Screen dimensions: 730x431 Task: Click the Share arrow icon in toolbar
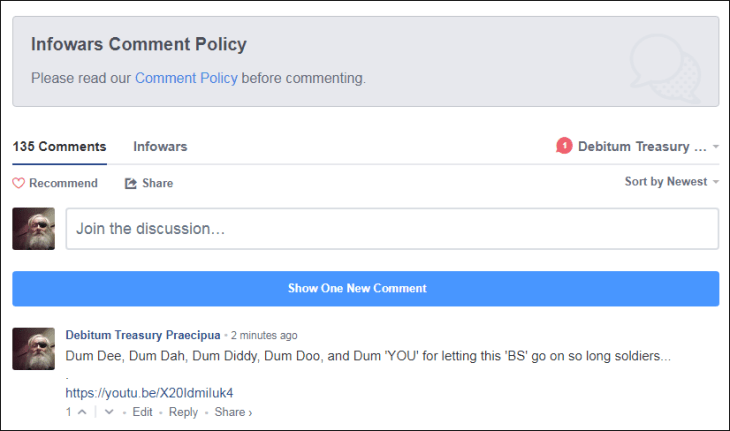coord(131,183)
